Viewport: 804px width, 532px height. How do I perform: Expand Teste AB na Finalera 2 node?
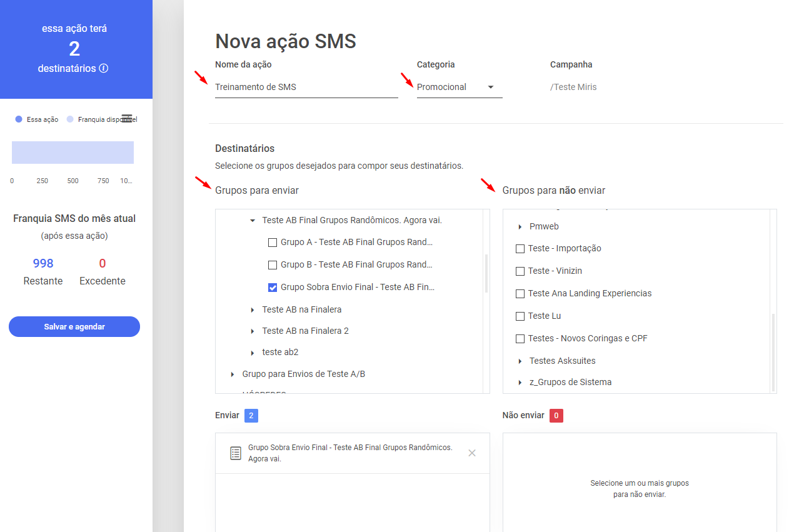[253, 331]
